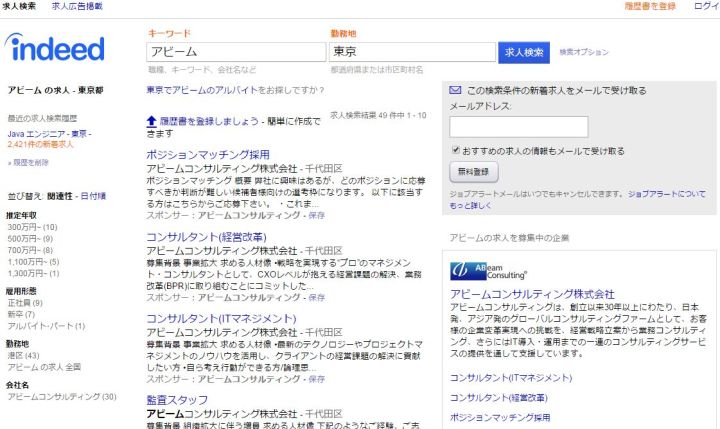Filter salary by 1,300万円~ (1)
The height and width of the screenshot is (429, 720).
[33, 273]
